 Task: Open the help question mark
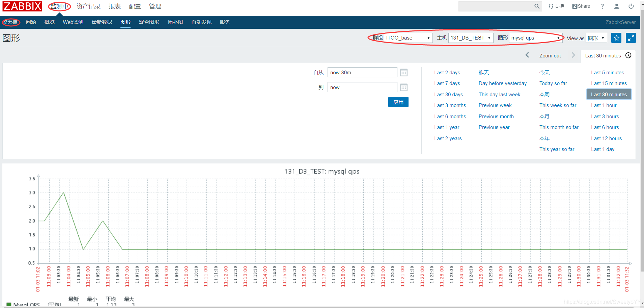(x=602, y=6)
